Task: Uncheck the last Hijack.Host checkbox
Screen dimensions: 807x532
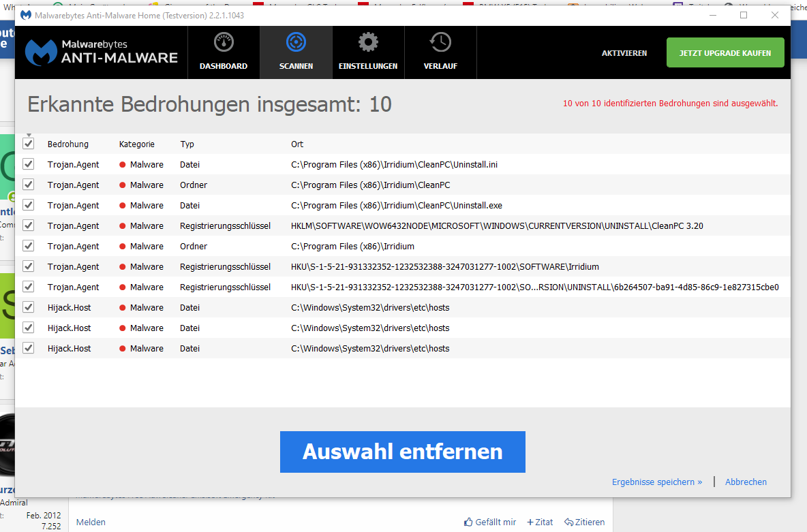Action: [x=29, y=348]
